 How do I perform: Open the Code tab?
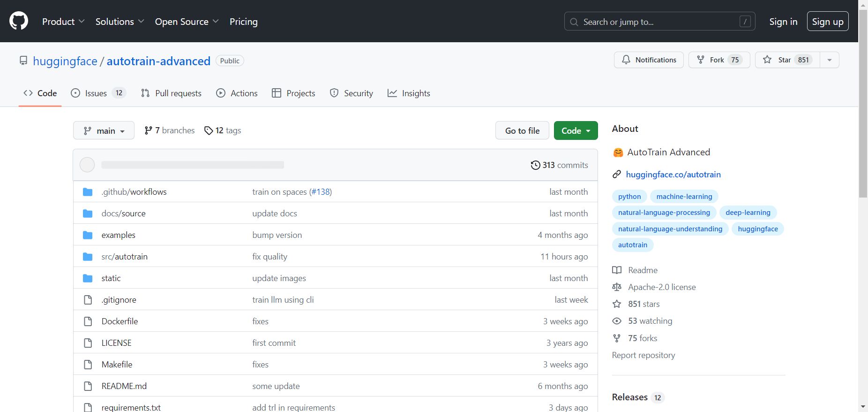(x=40, y=93)
